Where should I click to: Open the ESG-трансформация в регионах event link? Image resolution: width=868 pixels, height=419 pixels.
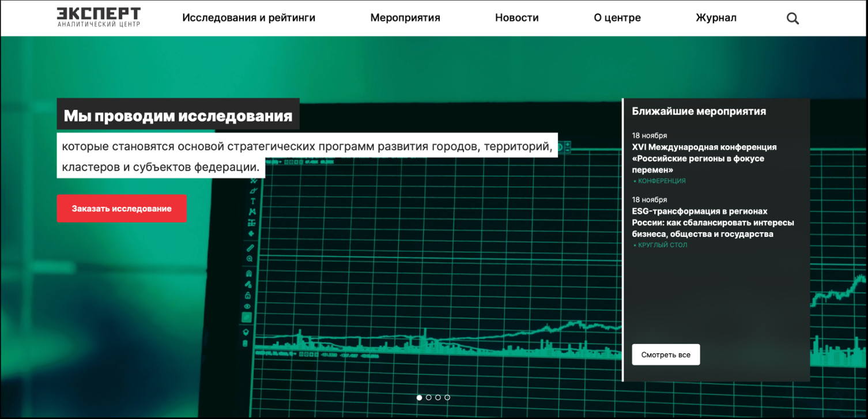coord(713,222)
